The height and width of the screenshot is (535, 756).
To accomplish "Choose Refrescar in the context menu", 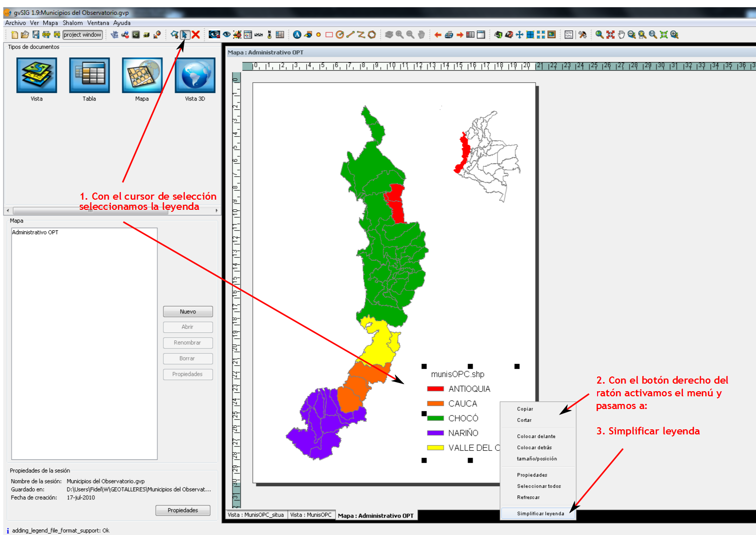I will [x=538, y=497].
